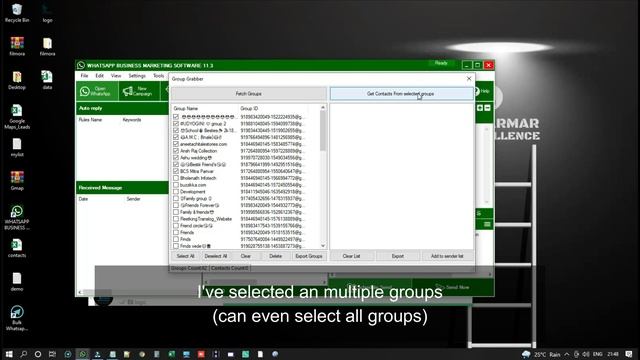Open Task View on the taskbar

tap(52, 354)
